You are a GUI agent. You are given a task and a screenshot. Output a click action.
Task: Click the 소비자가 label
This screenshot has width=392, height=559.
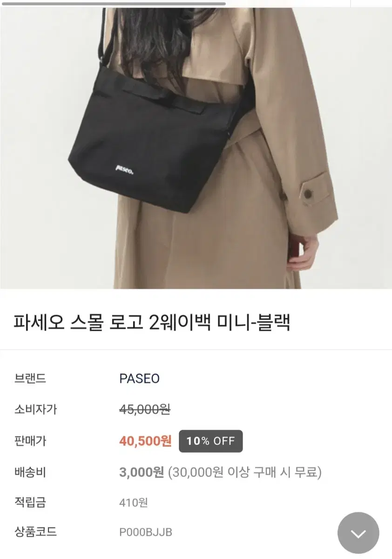[x=35, y=410]
